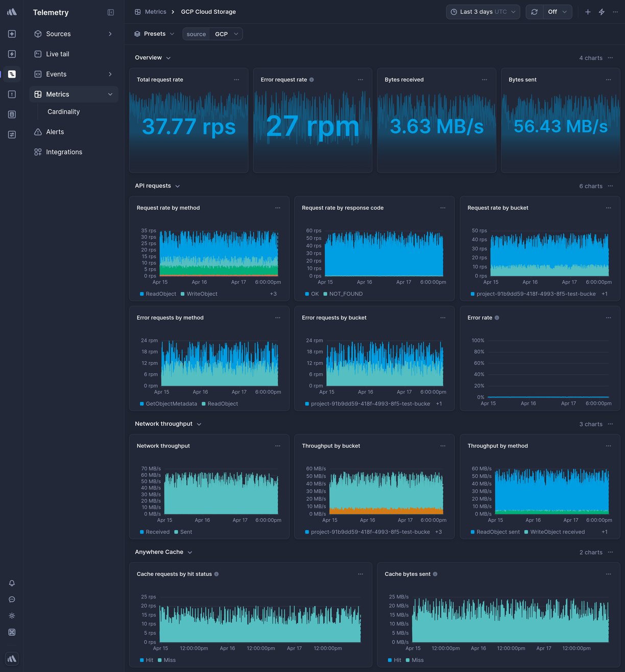The height and width of the screenshot is (672, 625).
Task: Click the collapse sidebar icon next to Telemetry
Action: pyautogui.click(x=111, y=12)
